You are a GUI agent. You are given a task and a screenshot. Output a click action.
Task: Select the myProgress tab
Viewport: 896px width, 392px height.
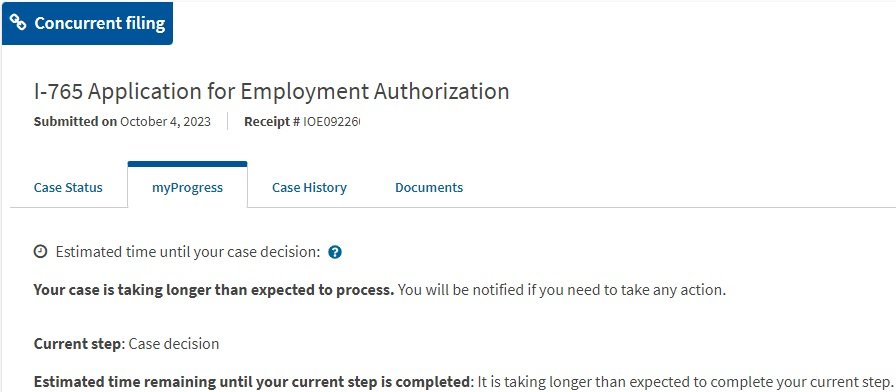[x=187, y=185]
